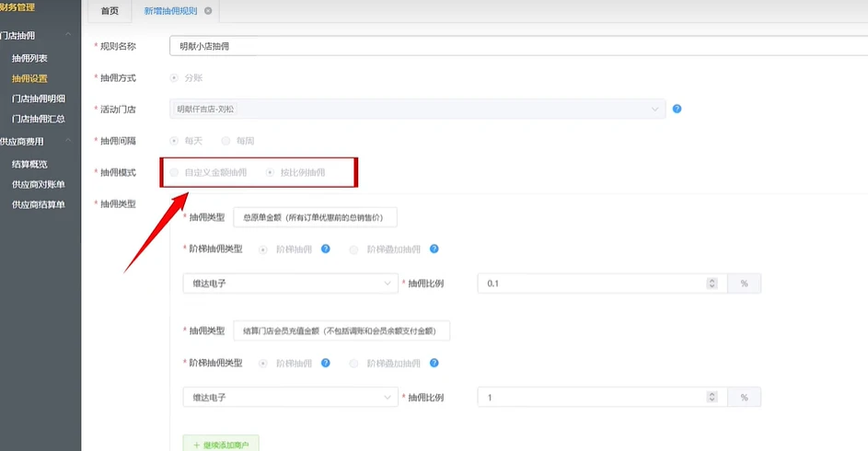
Task: Click the 总原单金额 抽佣类型 field
Action: coord(315,217)
